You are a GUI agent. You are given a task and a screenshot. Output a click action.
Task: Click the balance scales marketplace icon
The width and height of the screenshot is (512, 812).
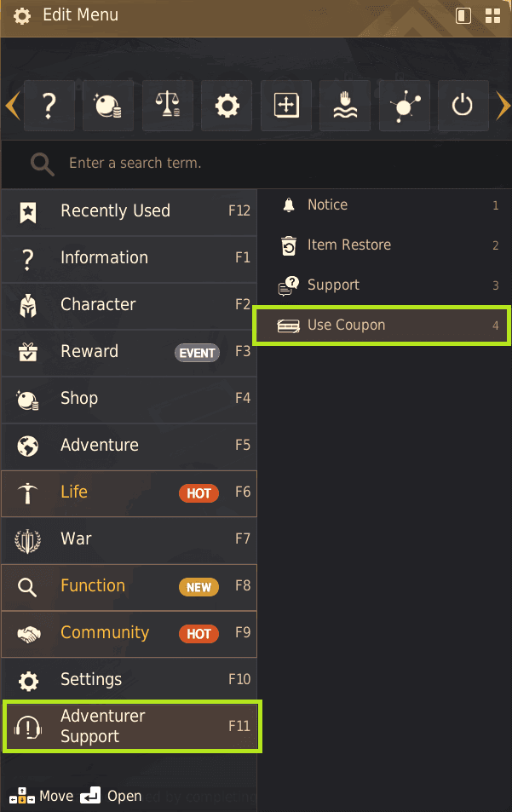[168, 106]
